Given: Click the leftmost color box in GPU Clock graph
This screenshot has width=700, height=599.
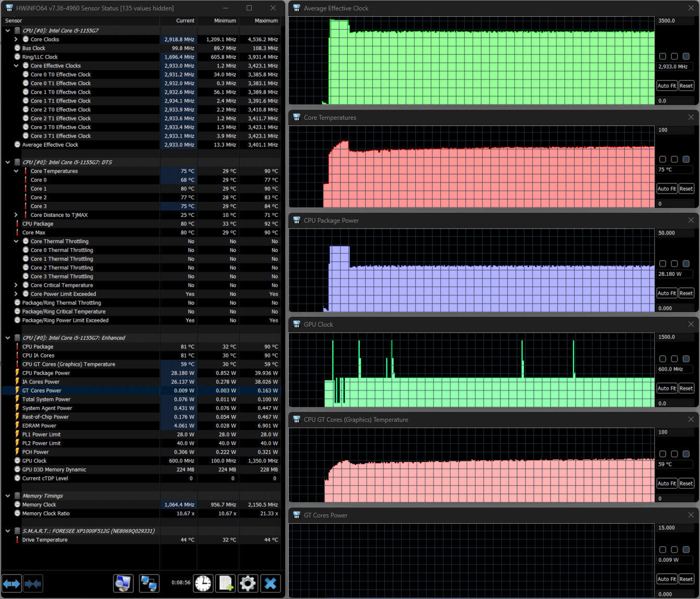Looking at the screenshot, I should pyautogui.click(x=663, y=359).
